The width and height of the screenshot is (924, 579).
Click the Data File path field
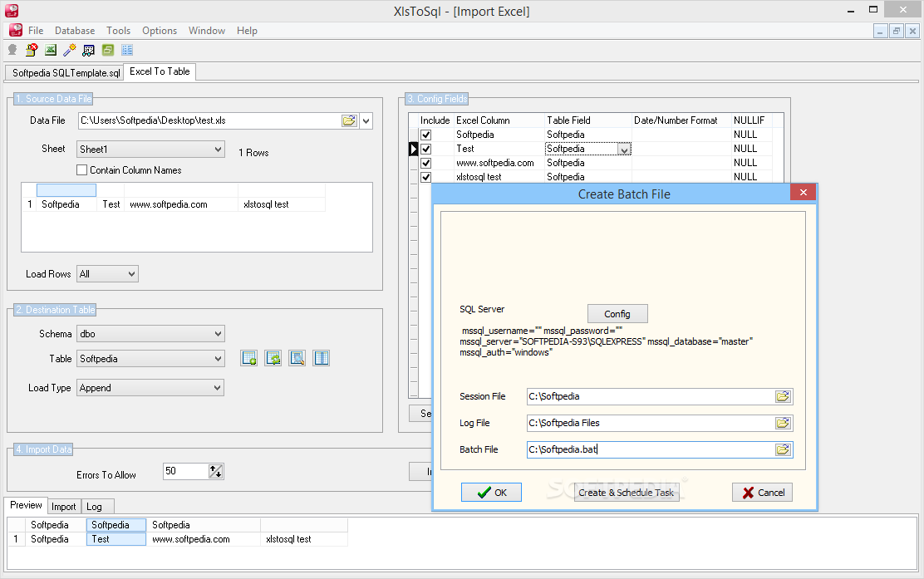(209, 120)
